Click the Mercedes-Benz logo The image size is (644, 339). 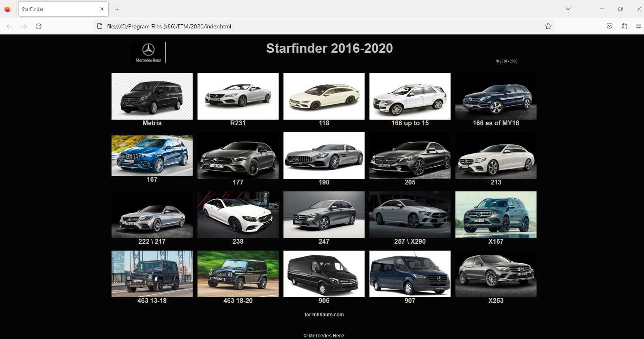coord(148,53)
